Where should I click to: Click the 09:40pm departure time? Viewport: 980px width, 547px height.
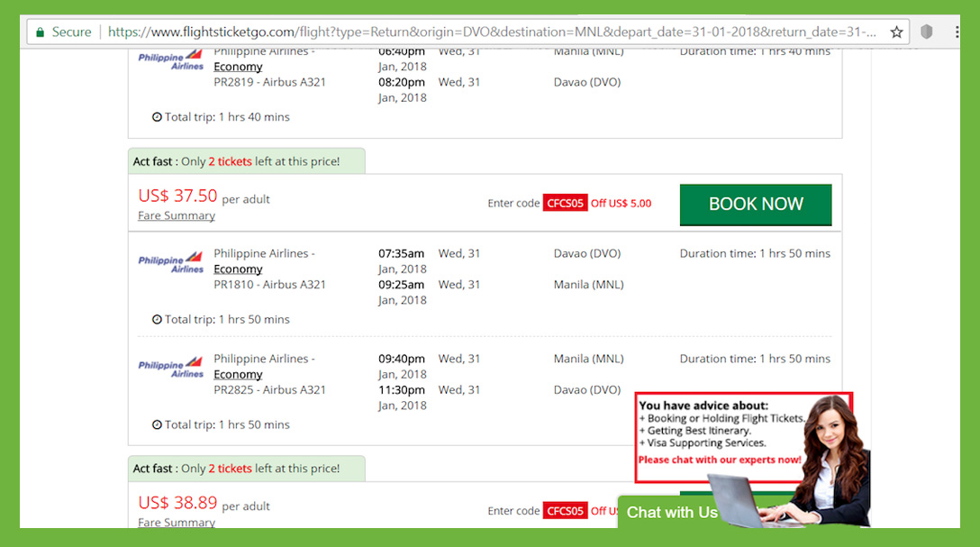401,359
